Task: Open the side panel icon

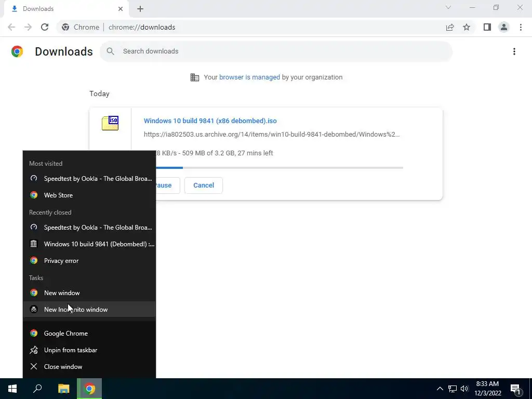Action: [x=487, y=27]
